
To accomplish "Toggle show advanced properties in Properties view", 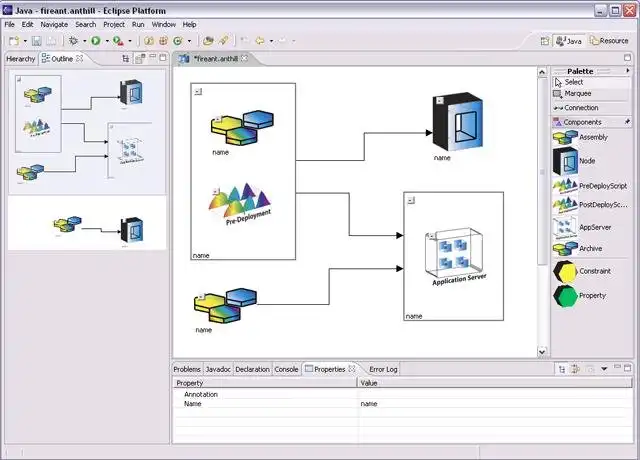I will pyautogui.click(x=576, y=369).
